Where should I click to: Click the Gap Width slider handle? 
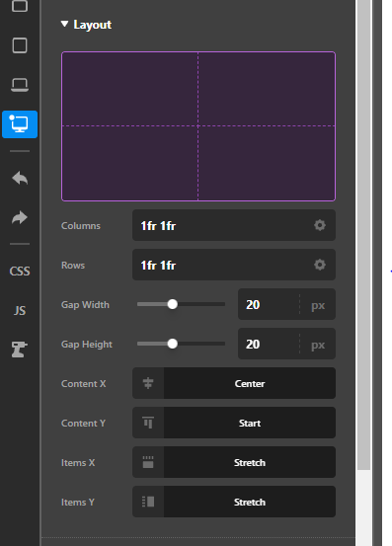pos(173,304)
